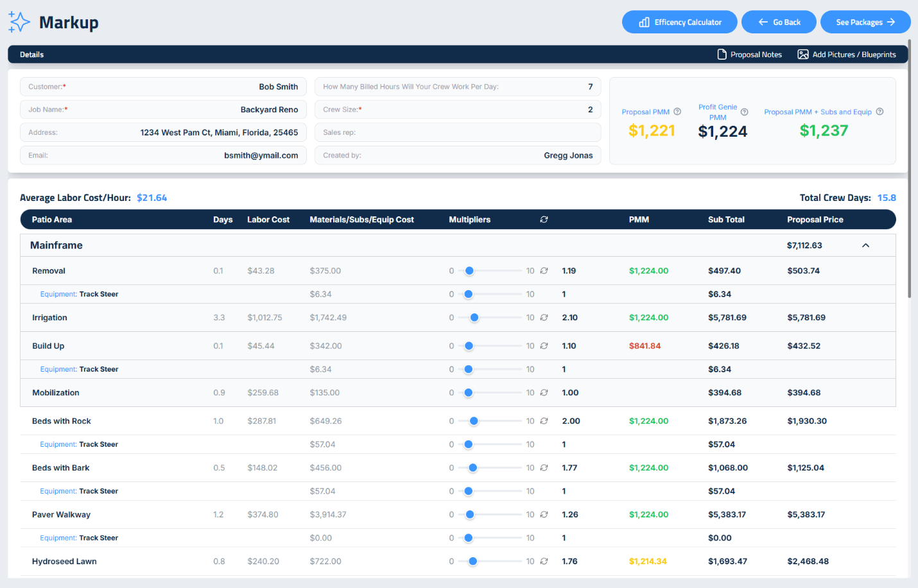The image size is (918, 588).
Task: Click the Build Up multiplier slider handle
Action: pyautogui.click(x=469, y=346)
